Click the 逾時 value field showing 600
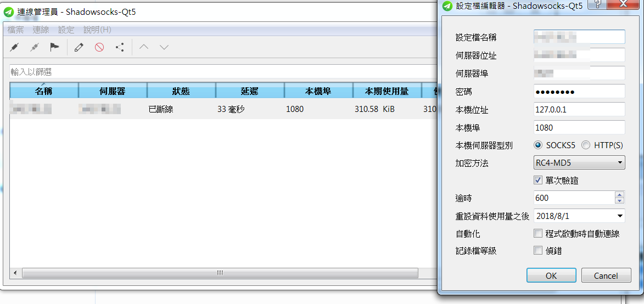 tap(574, 198)
